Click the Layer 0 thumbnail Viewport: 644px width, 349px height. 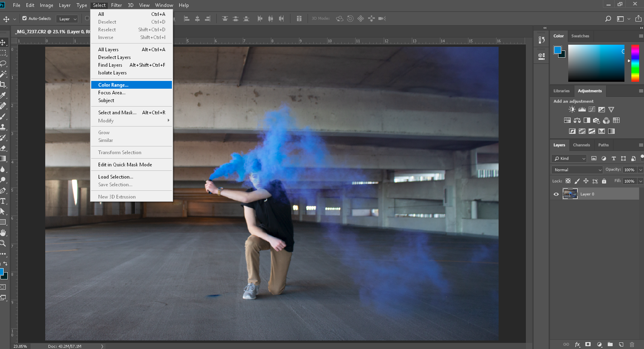click(x=570, y=194)
